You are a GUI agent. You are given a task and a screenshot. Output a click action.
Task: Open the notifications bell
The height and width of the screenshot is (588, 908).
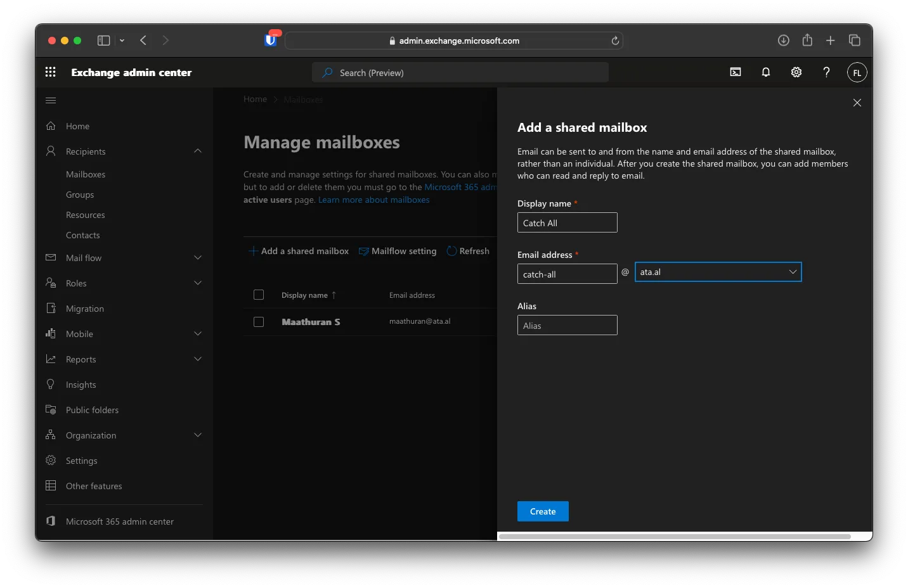(x=766, y=72)
